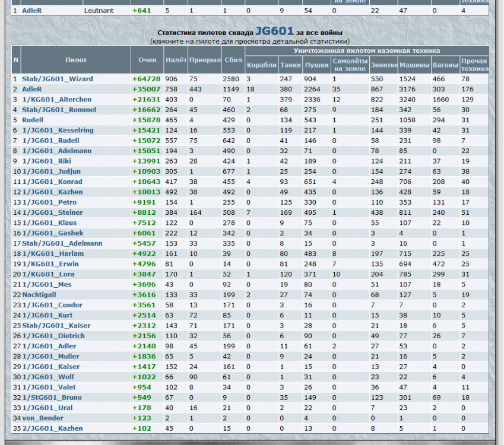The width and height of the screenshot is (504, 445).
Task: Open 1/JG601_Kazhen pilot link in row 12
Action: coord(52,192)
